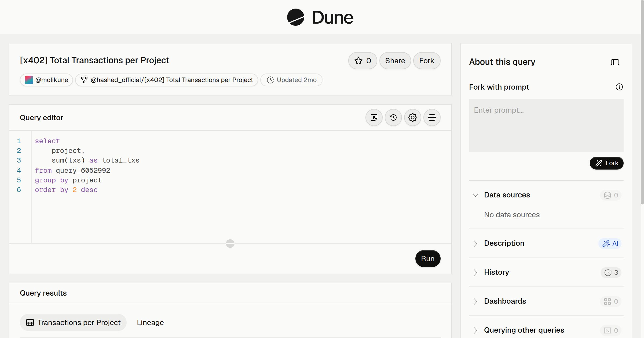644x338 pixels.
Task: Click the 'Query results' heading
Action: point(43,293)
